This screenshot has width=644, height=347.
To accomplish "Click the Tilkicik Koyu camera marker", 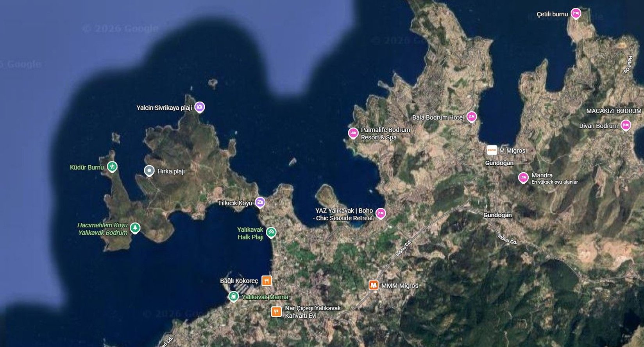I will click(260, 202).
